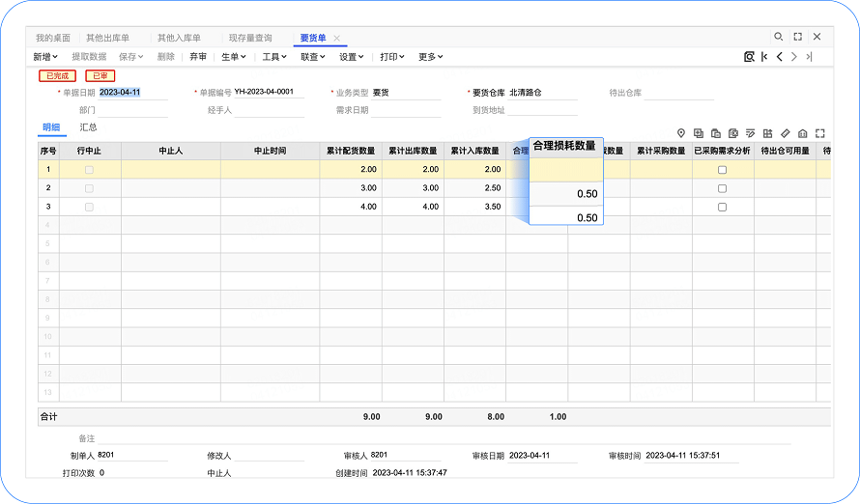Open the 更多 menu
This screenshot has height=504, width=860.
pyautogui.click(x=430, y=57)
